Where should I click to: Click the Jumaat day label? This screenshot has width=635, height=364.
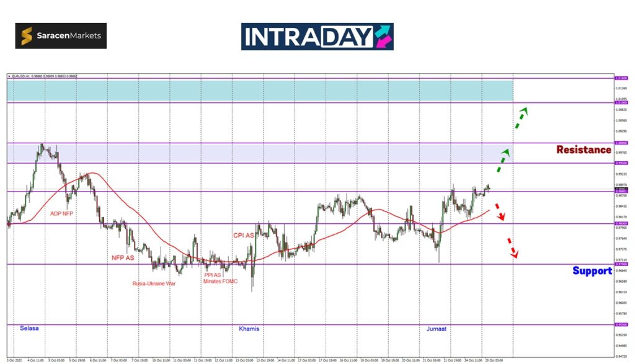[x=437, y=328]
